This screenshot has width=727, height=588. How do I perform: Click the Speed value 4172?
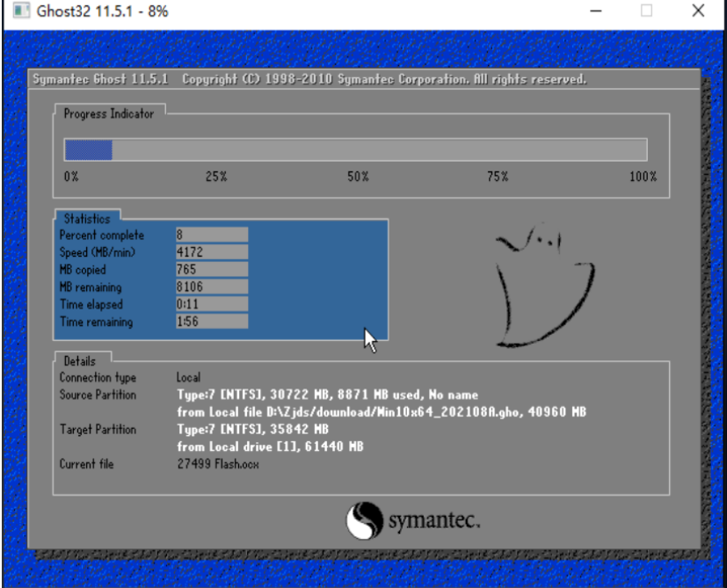click(x=212, y=251)
